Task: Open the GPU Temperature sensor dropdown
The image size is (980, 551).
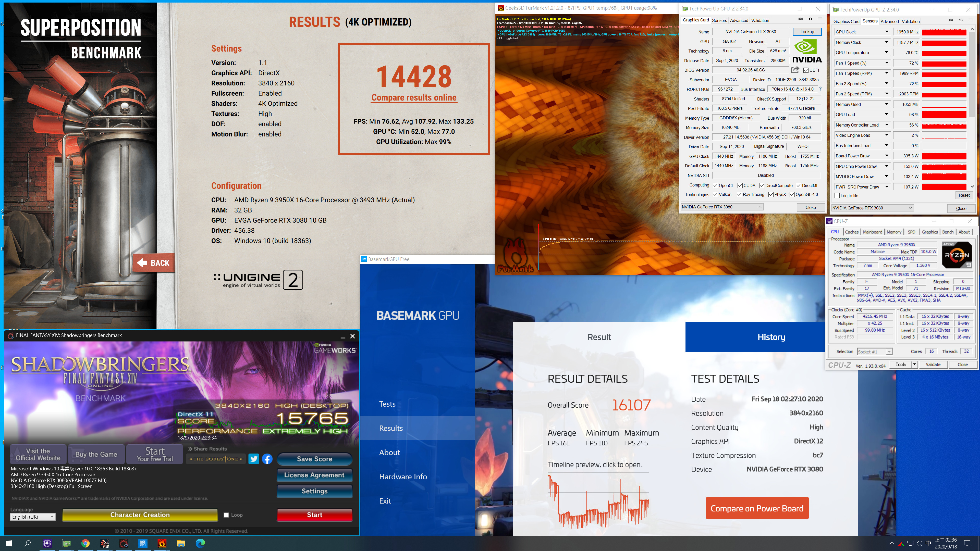Action: [887, 53]
